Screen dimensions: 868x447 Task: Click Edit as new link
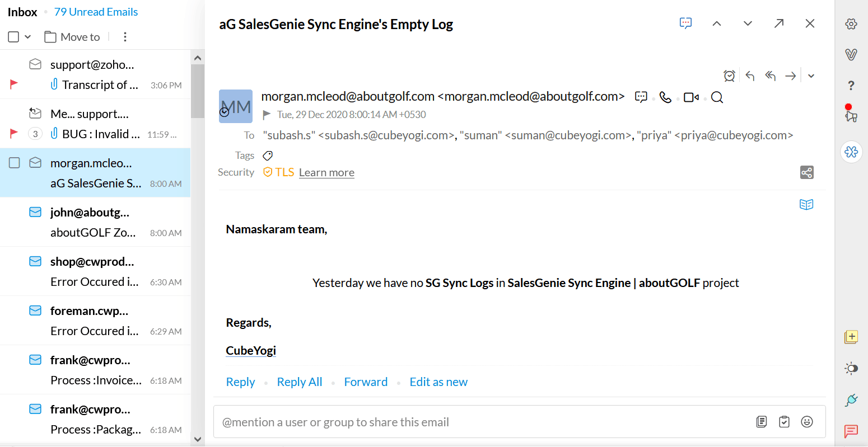coord(438,382)
